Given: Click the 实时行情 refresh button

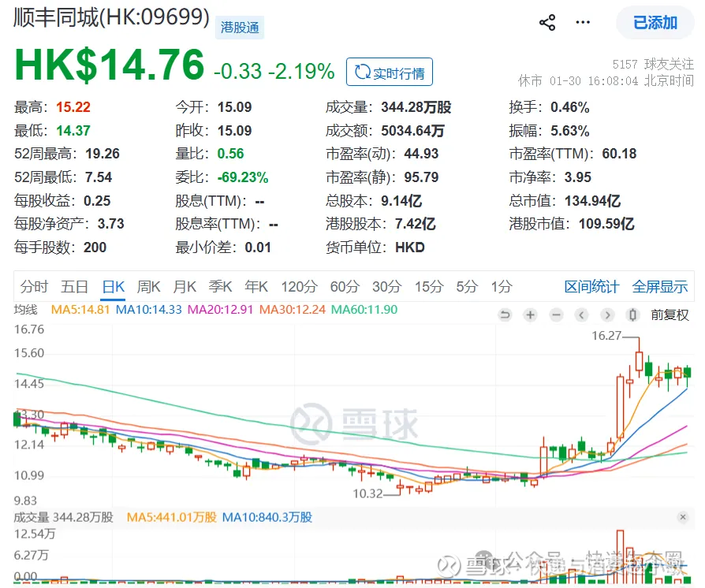Looking at the screenshot, I should click(x=390, y=72).
